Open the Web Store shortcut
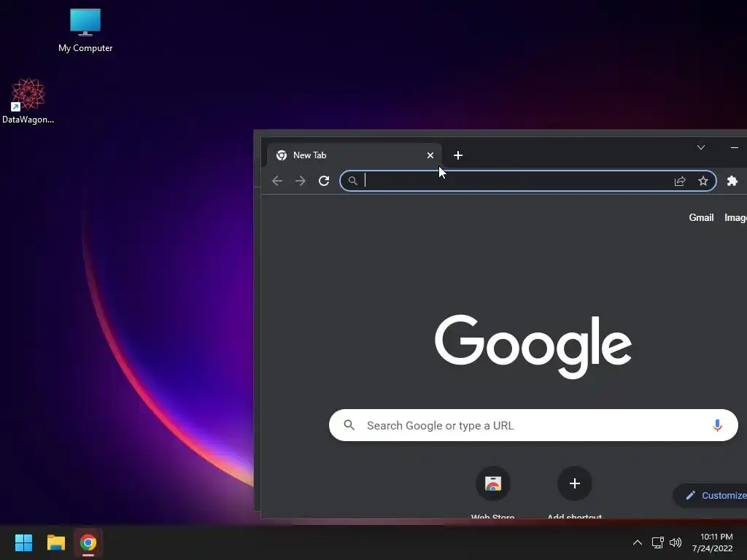Viewport: 747px width, 560px height. [492, 491]
